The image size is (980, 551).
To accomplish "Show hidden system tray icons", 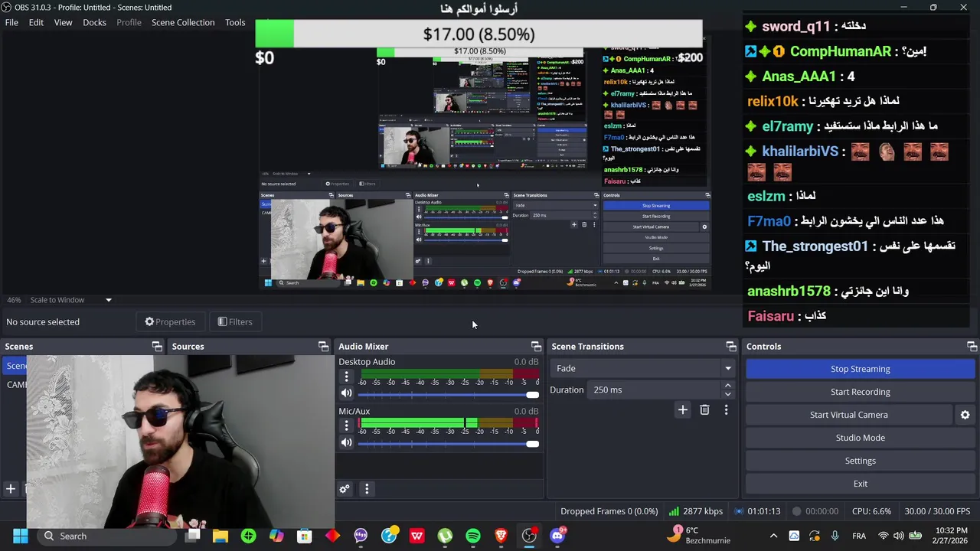I will 773,536.
